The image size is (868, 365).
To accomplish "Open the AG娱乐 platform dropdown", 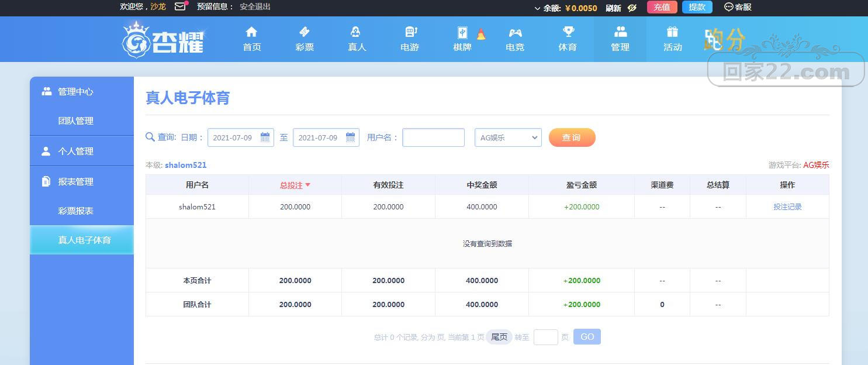I will tap(508, 137).
